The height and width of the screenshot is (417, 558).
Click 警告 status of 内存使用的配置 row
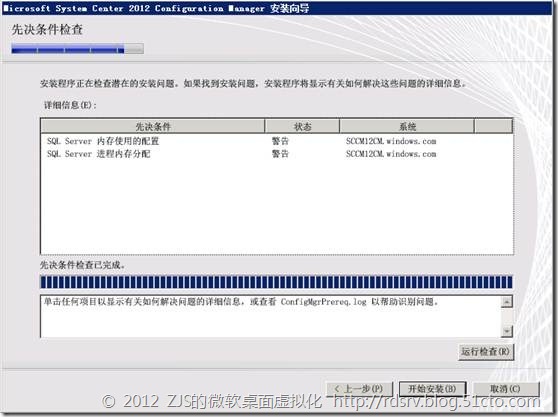(280, 141)
